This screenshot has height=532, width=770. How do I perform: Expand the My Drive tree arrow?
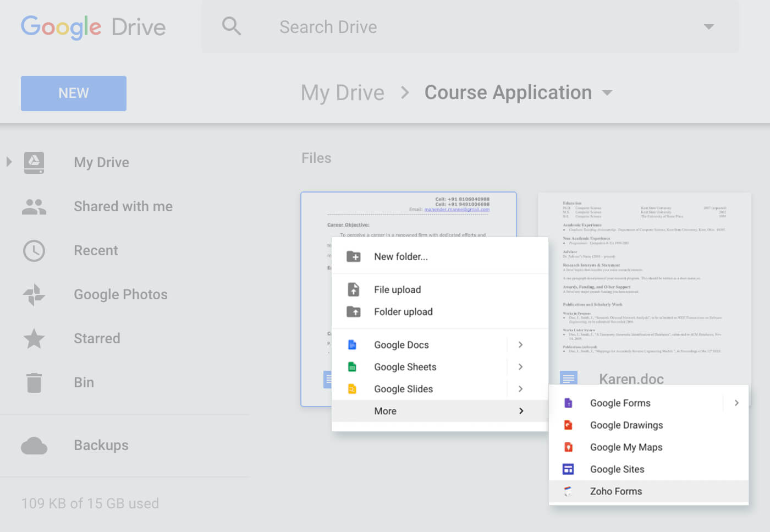9,162
